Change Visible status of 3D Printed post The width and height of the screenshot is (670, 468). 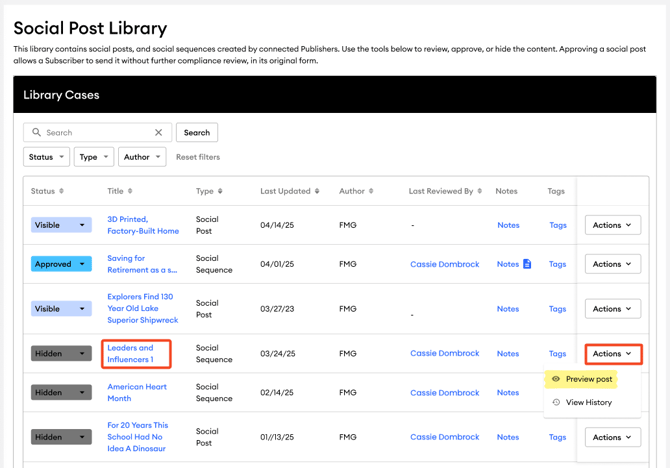[61, 225]
